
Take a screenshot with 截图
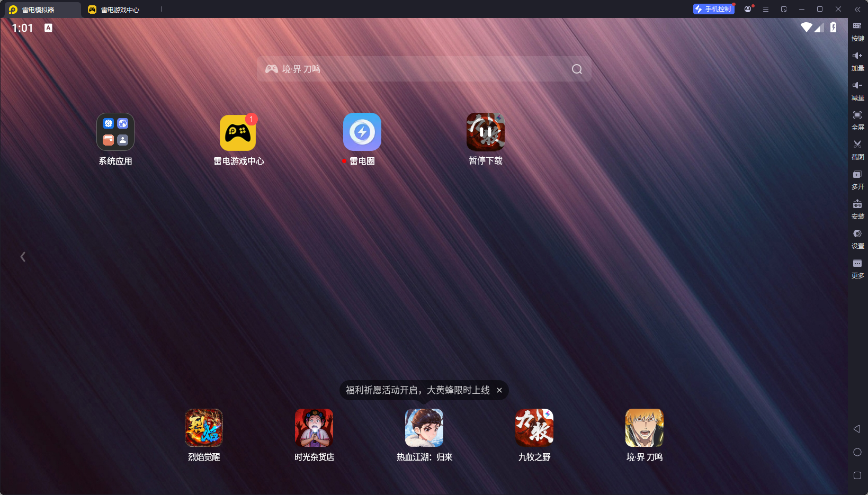[857, 150]
